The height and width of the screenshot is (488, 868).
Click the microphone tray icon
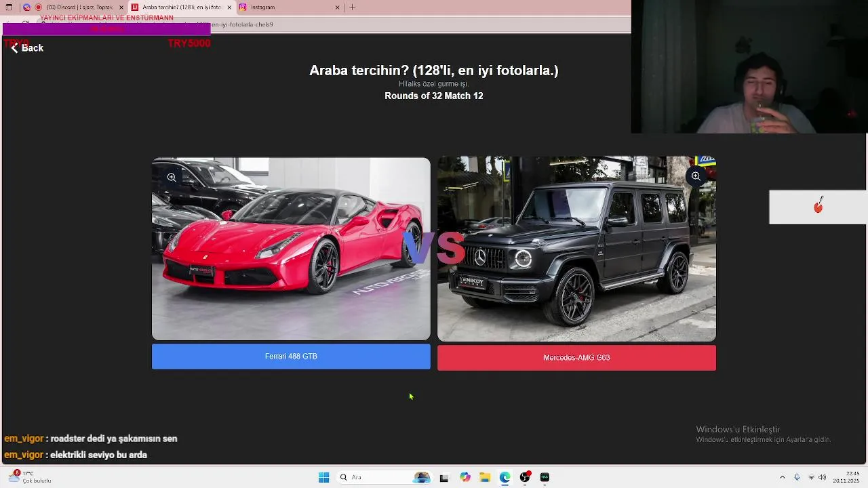click(x=797, y=478)
